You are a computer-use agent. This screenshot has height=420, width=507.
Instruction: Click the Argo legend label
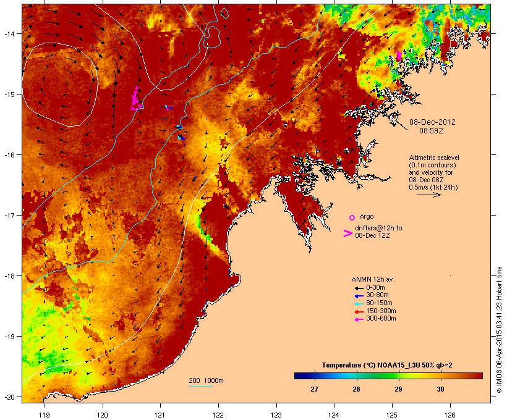point(367,216)
